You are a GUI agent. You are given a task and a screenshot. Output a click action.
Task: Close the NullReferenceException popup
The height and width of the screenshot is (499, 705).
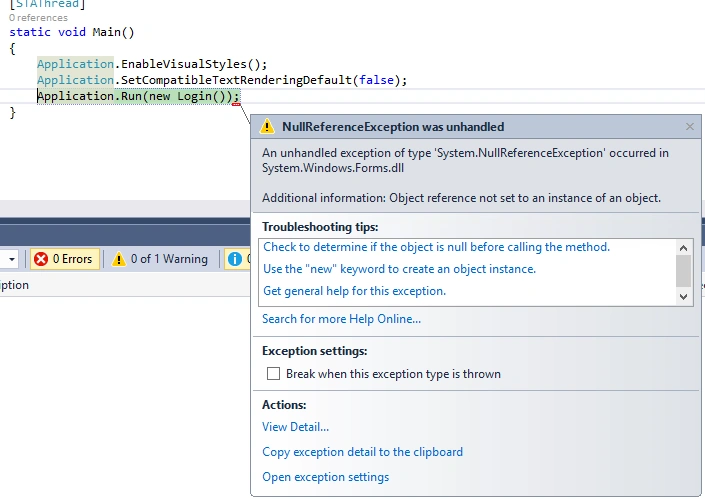pyautogui.click(x=690, y=127)
